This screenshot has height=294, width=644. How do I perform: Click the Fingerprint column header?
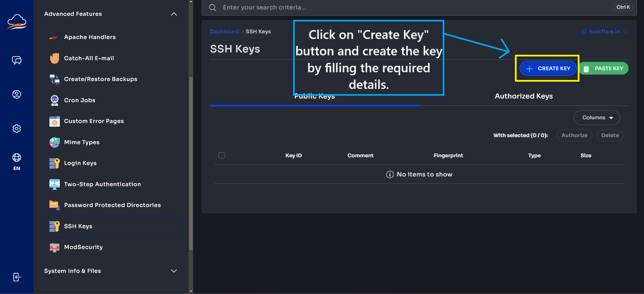pyautogui.click(x=448, y=156)
